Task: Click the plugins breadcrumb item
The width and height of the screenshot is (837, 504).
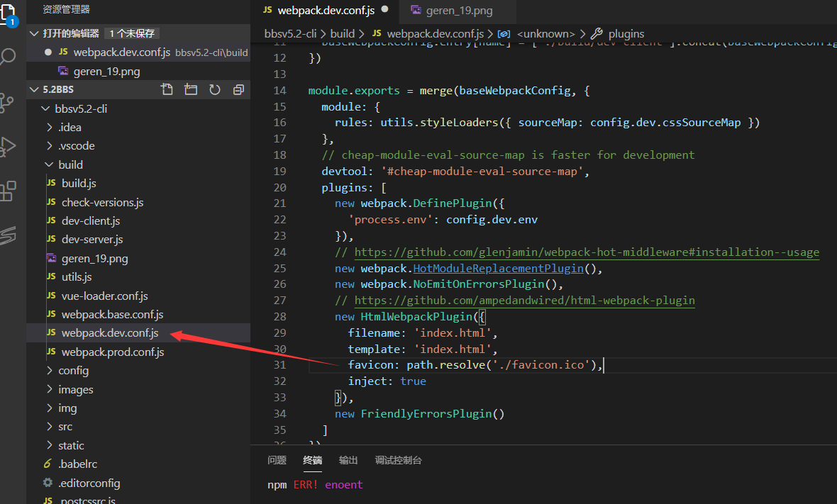Action: 626,33
